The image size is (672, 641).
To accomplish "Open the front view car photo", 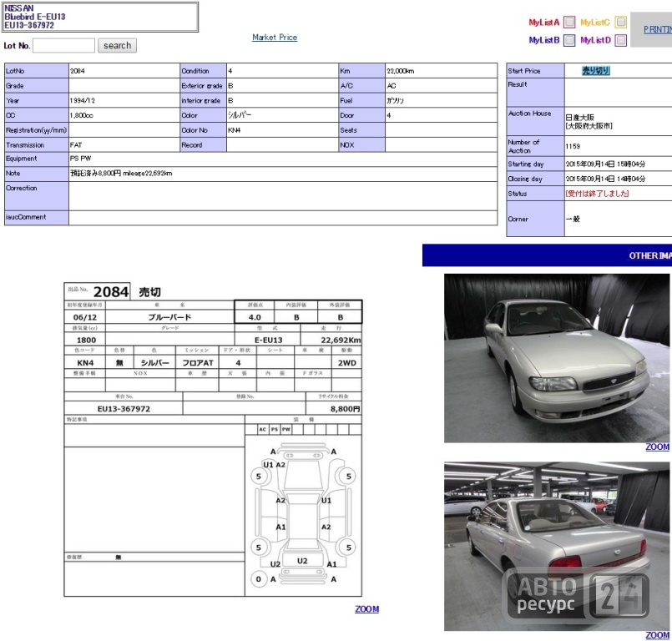I will click(557, 358).
